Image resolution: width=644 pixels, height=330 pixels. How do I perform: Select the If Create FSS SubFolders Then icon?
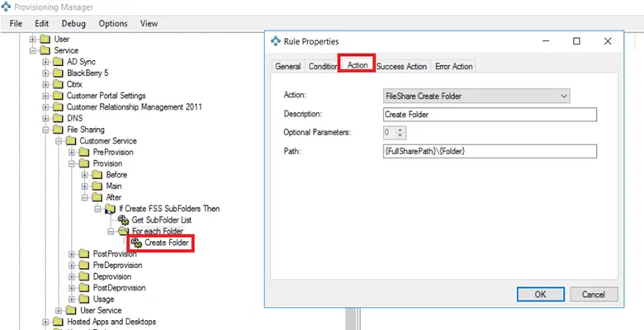[111, 209]
